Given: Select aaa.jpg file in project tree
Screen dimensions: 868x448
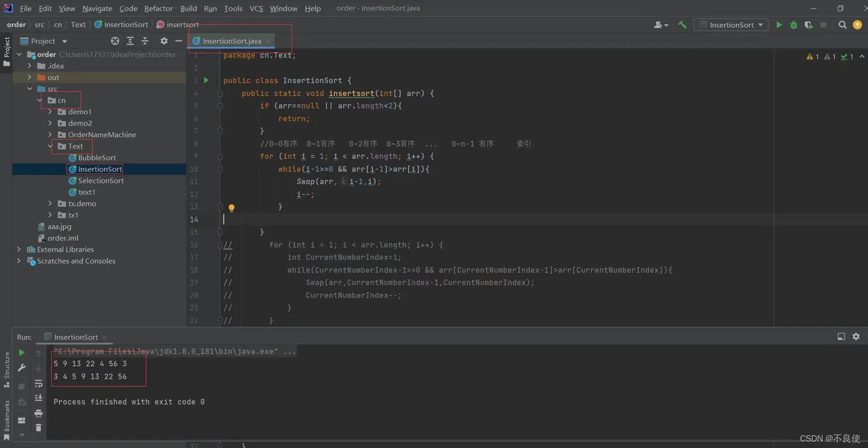Looking at the screenshot, I should point(55,226).
